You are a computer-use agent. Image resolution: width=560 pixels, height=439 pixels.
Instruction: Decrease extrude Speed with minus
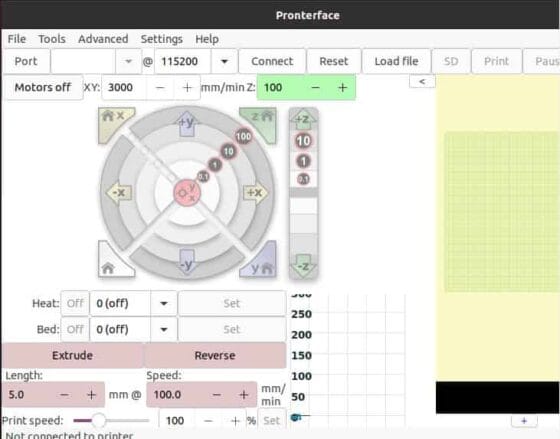click(x=217, y=395)
